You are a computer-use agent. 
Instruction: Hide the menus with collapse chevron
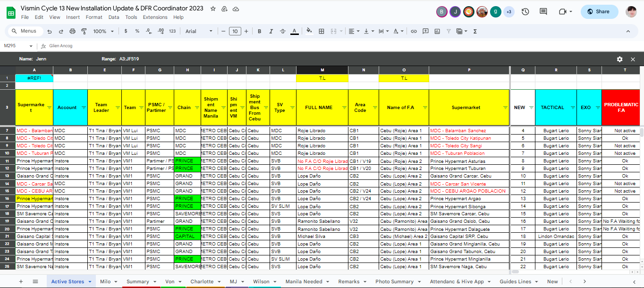click(x=628, y=31)
